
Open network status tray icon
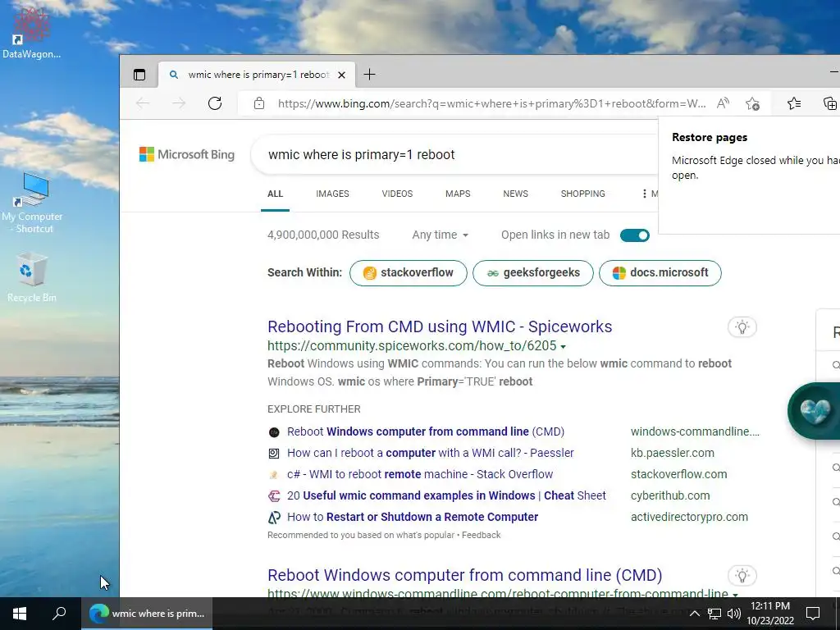coord(714,614)
